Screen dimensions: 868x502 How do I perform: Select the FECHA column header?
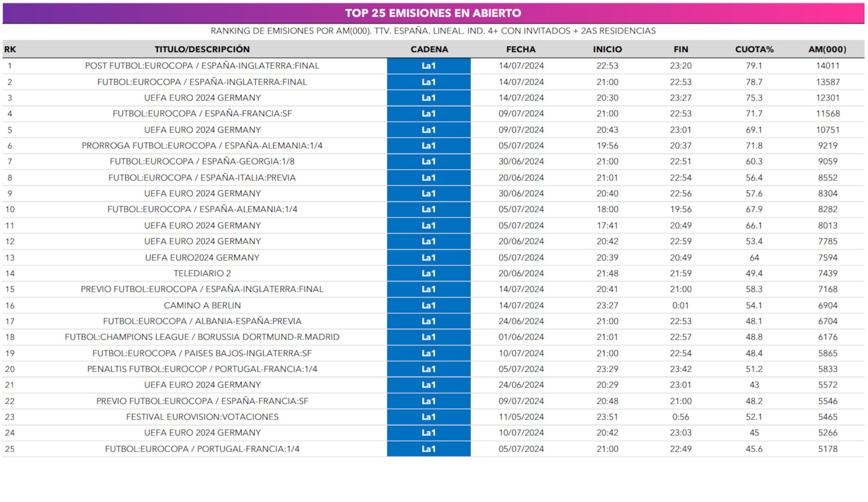pos(520,49)
